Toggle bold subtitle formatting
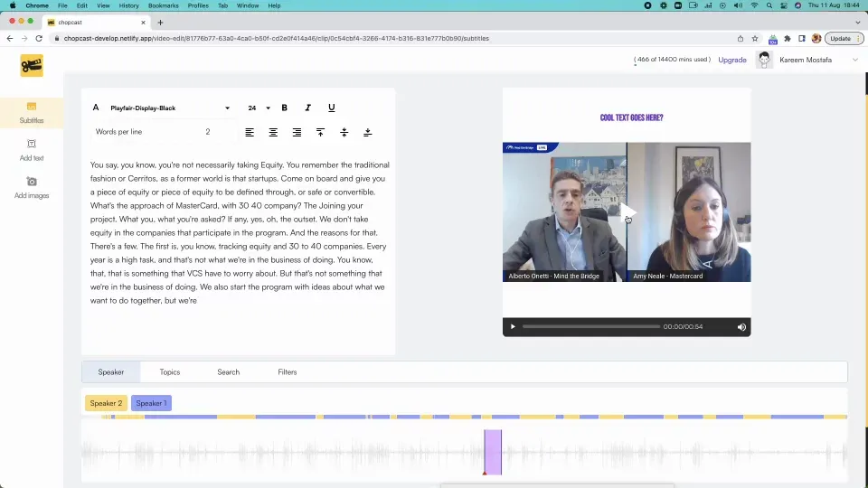The image size is (868, 488). pyautogui.click(x=284, y=108)
